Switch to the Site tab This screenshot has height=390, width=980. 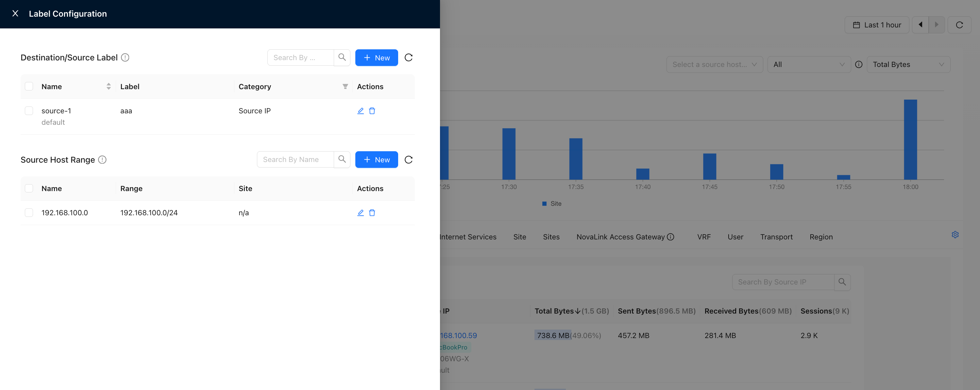[520, 237]
